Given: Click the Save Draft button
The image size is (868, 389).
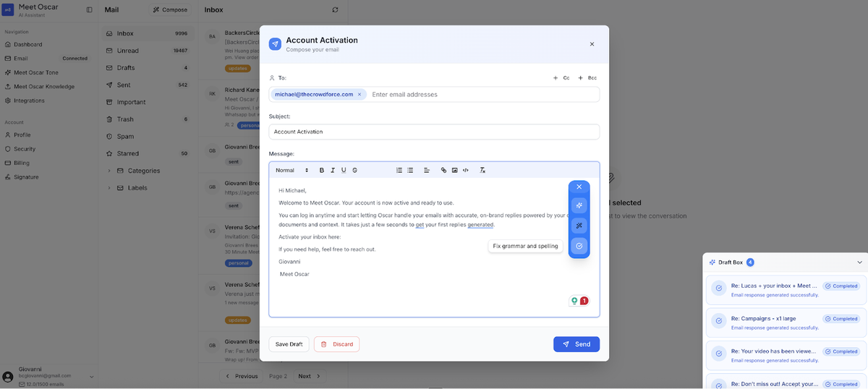Looking at the screenshot, I should [x=289, y=344].
